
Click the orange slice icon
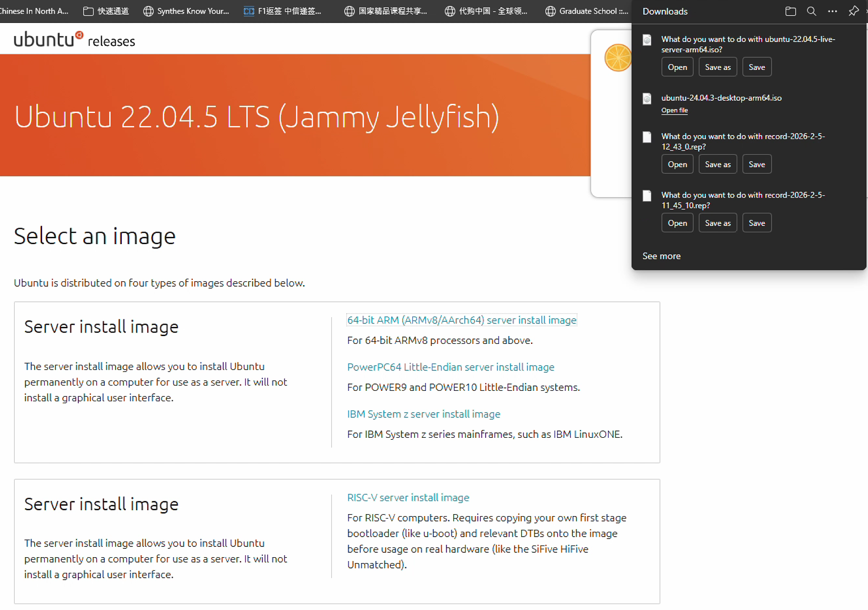tap(618, 58)
